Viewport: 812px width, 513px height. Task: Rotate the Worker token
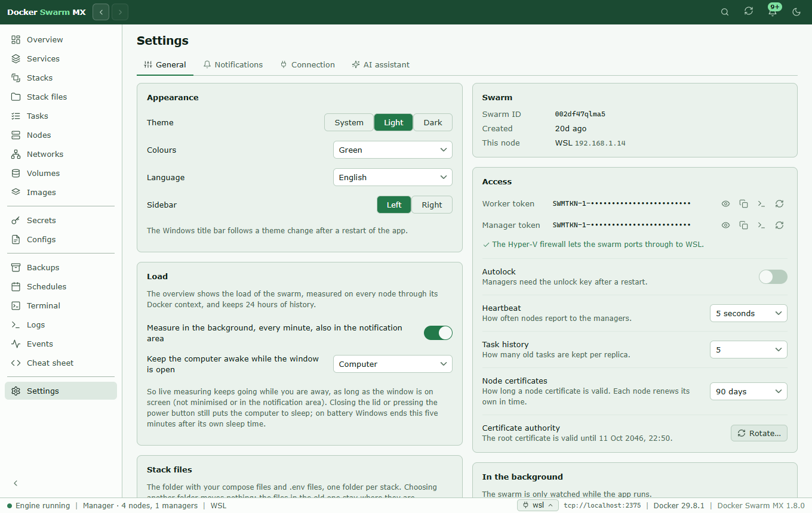779,204
